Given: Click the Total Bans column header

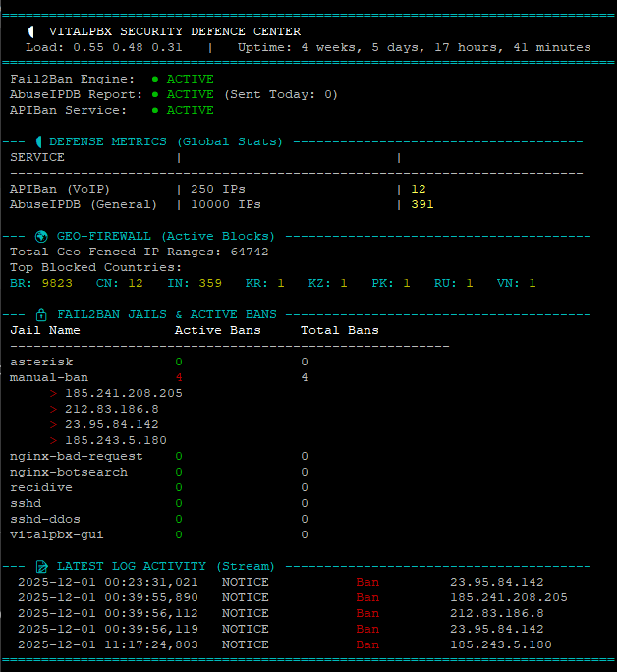Looking at the screenshot, I should pos(339,330).
